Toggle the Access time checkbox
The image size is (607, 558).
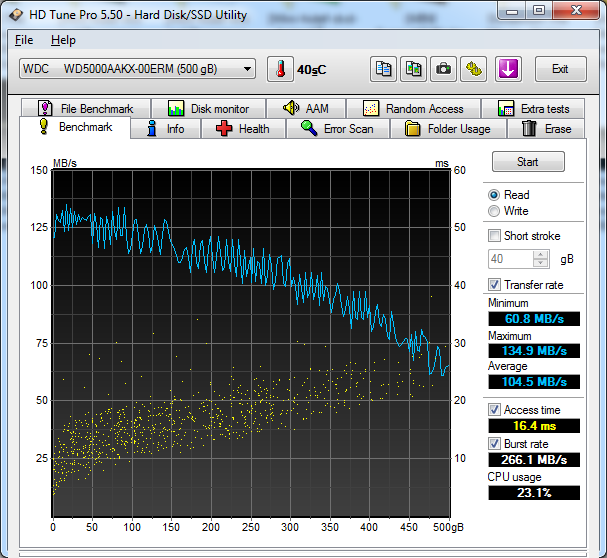click(494, 410)
